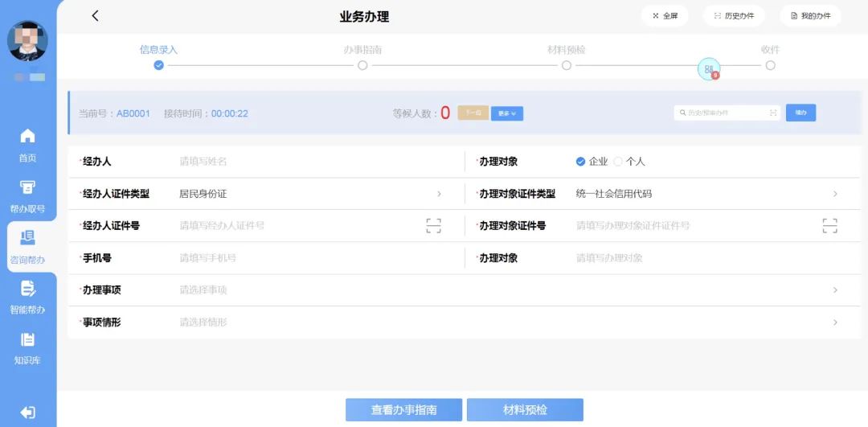This screenshot has height=427, width=868.
Task: Go to the 材料预检 step marker
Action: click(567, 65)
